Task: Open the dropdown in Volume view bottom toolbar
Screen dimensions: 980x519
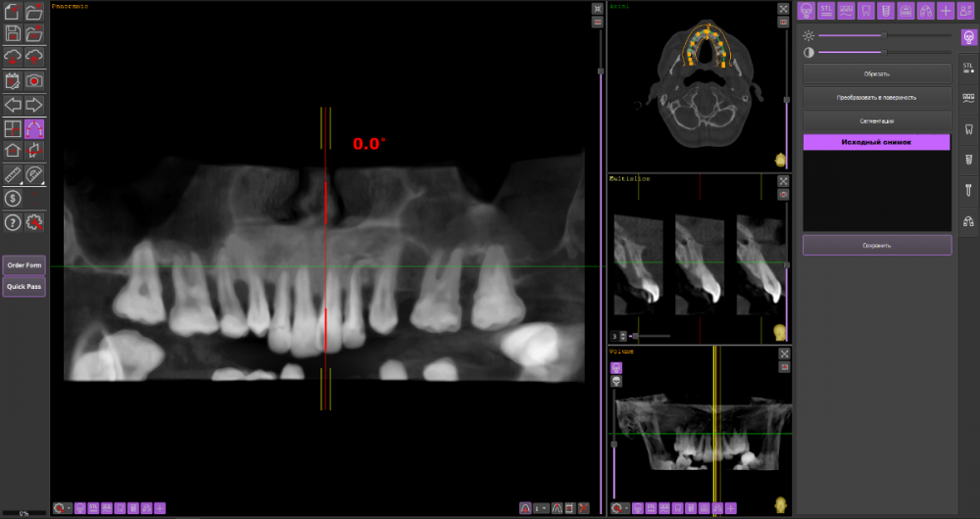Action: coord(628,508)
